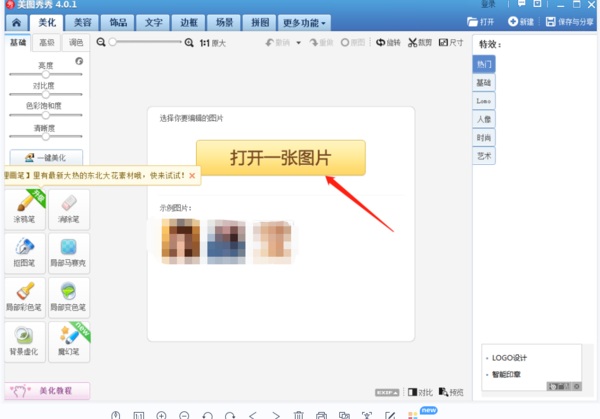Create a new canvas with 新建

521,22
